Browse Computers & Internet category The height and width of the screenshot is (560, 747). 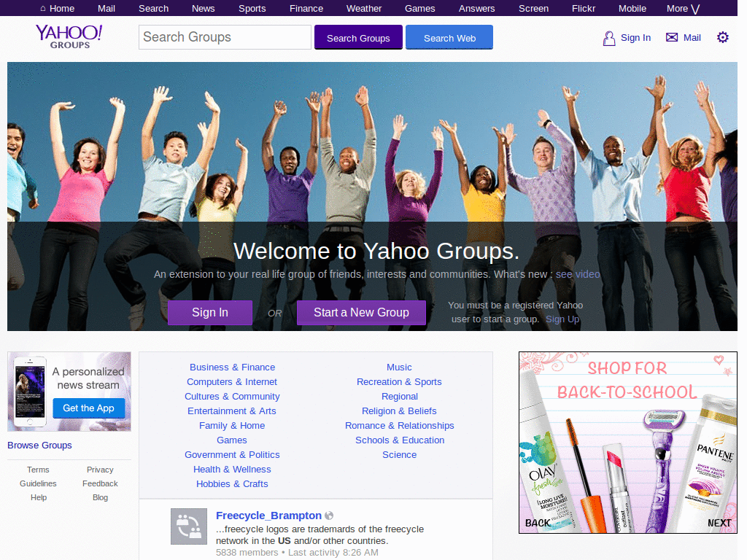click(x=232, y=382)
